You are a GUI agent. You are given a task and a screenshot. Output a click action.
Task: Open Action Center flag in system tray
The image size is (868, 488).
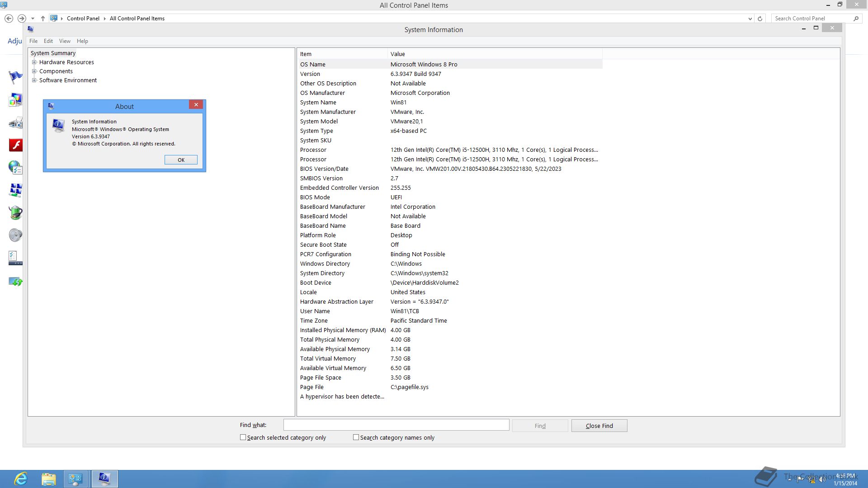[x=800, y=479]
